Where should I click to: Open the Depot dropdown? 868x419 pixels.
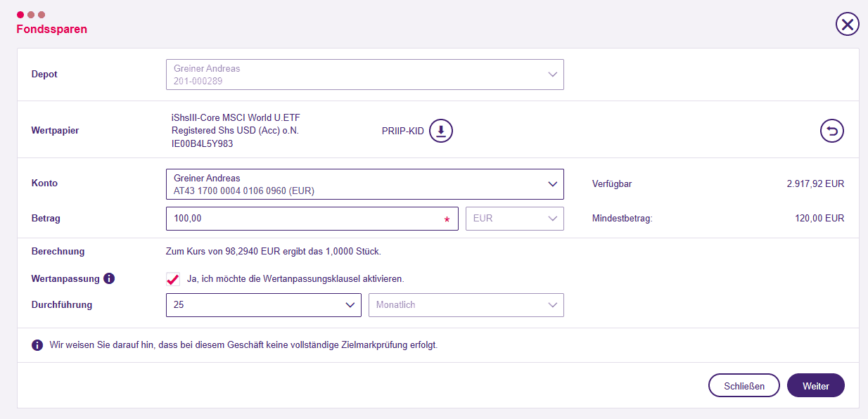click(x=365, y=75)
